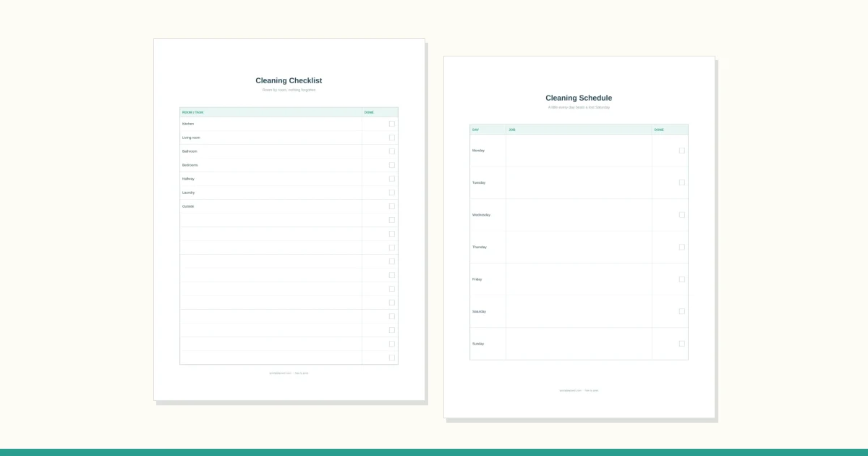Tick the Bedrooms checkbox
Screen dimensions: 868x456
click(392, 165)
